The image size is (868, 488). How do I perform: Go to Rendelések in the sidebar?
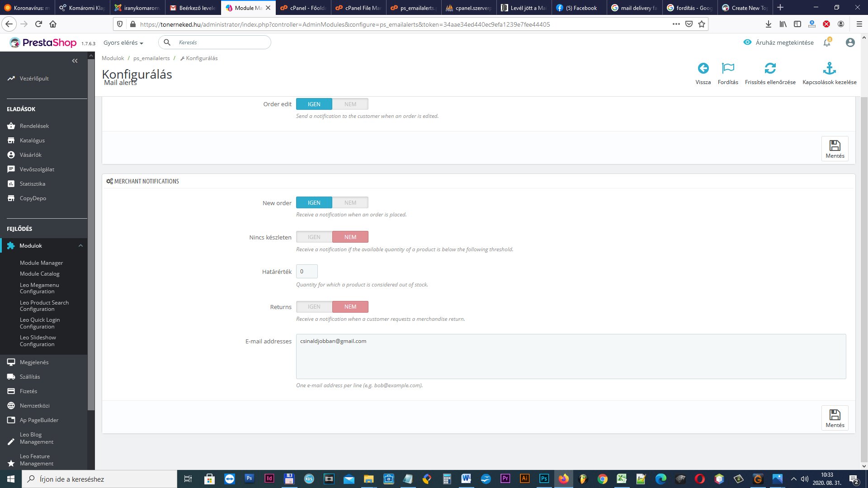(34, 126)
